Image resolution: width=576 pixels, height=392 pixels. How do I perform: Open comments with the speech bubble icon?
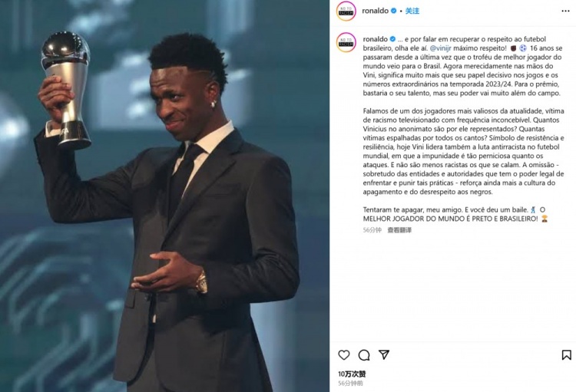[x=364, y=355]
